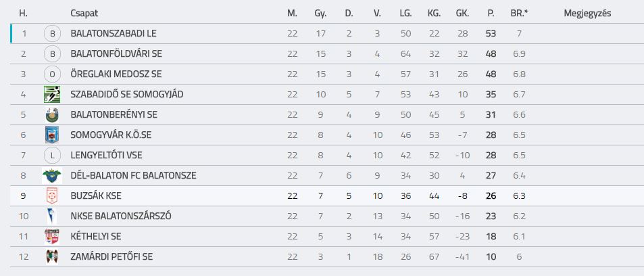Open the BUZSÁK KSE team name
The width and height of the screenshot is (644, 276).
pos(96,196)
